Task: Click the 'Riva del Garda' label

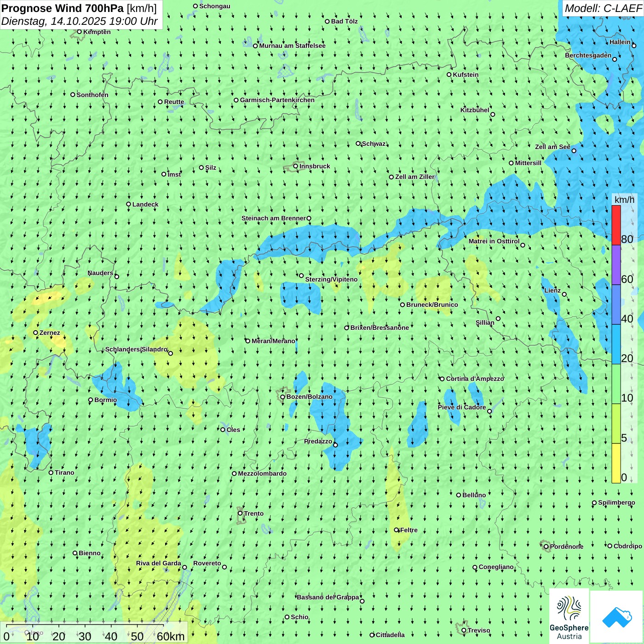Action: (159, 563)
